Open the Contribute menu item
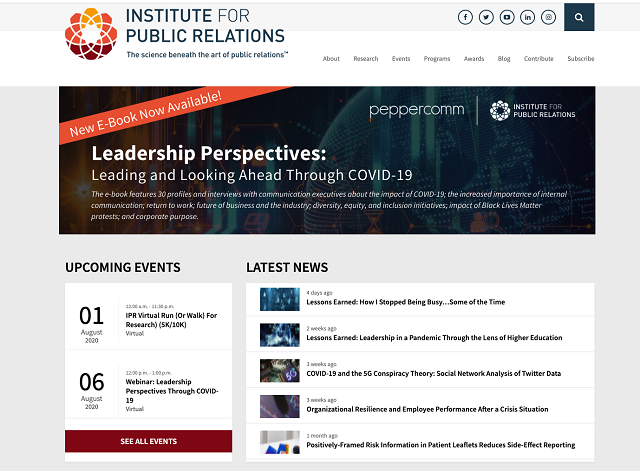 (x=539, y=59)
